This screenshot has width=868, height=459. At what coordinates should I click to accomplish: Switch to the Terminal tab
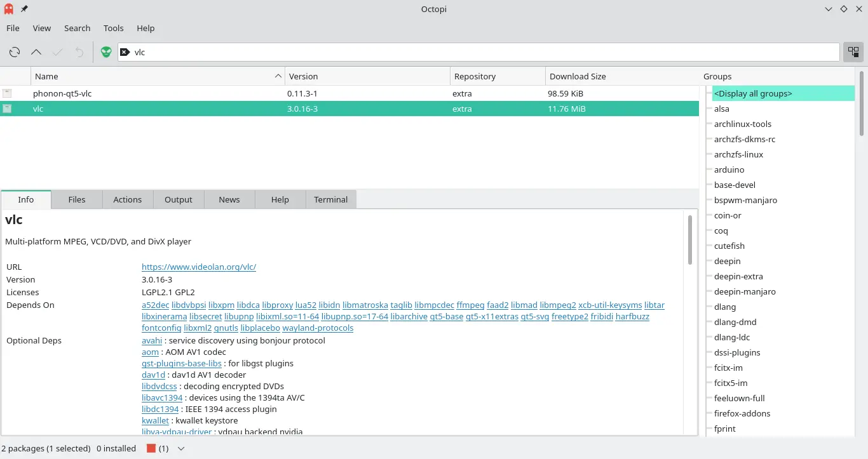331,199
